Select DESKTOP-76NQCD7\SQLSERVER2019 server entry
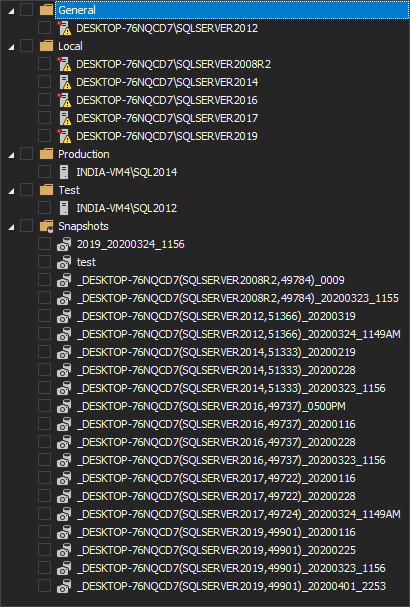Viewport: 410px width, 607px height. [167, 136]
